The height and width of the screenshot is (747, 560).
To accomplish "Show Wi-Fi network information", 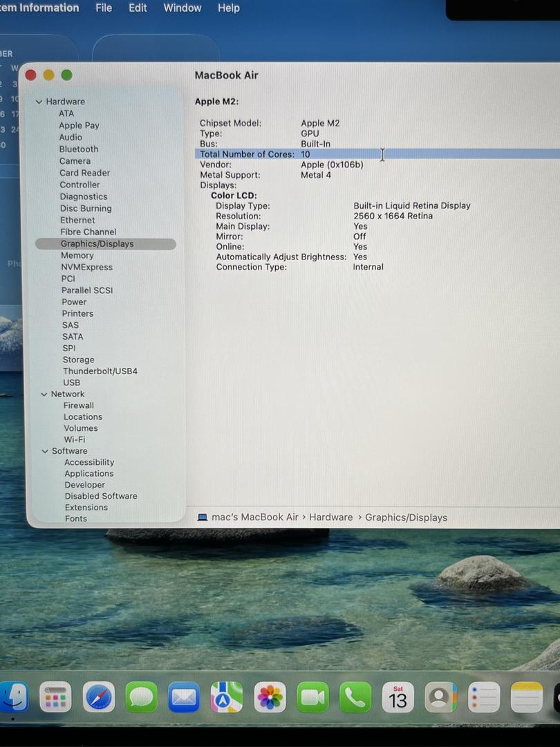I will pyautogui.click(x=75, y=440).
